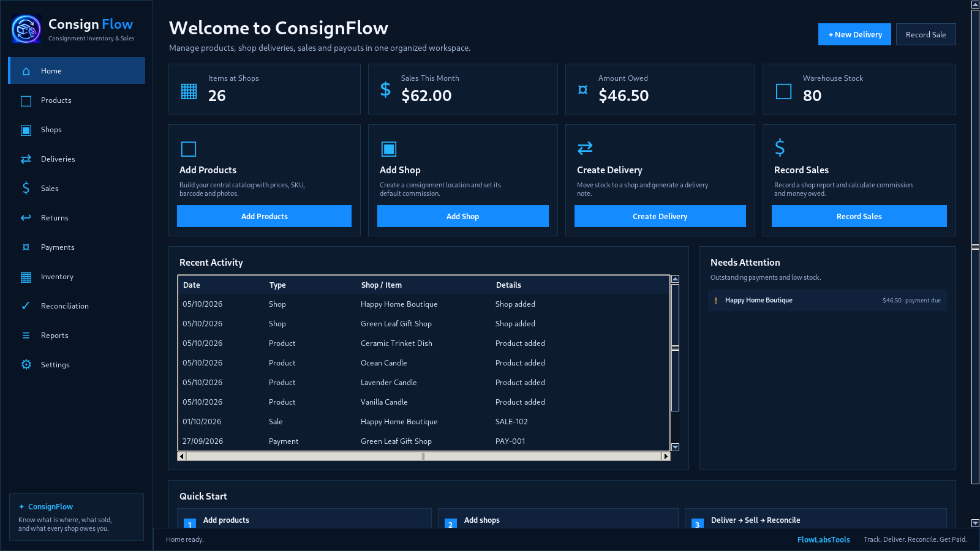Image resolution: width=980 pixels, height=551 pixels.
Task: Click the main page scroll down arrow
Action: [x=975, y=523]
